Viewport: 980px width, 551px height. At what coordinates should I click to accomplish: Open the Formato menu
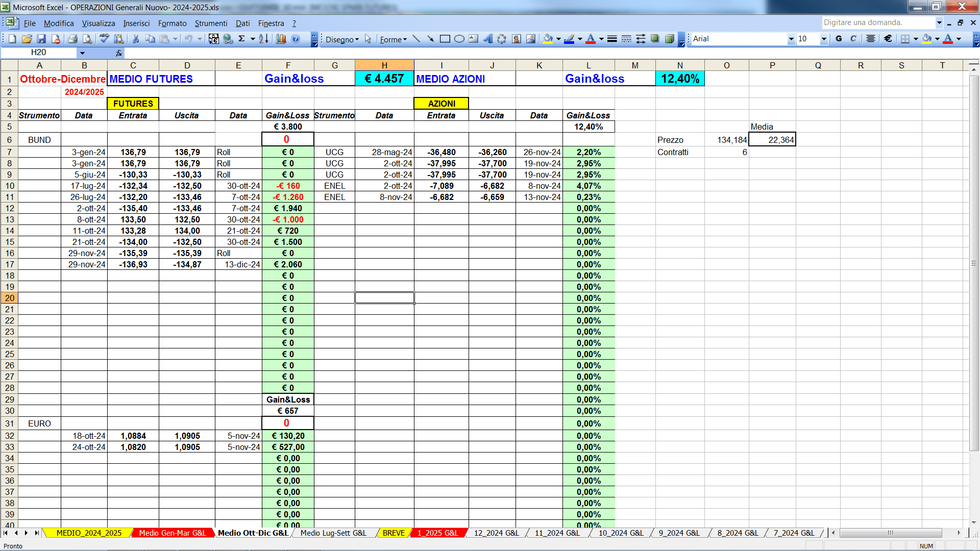[173, 23]
